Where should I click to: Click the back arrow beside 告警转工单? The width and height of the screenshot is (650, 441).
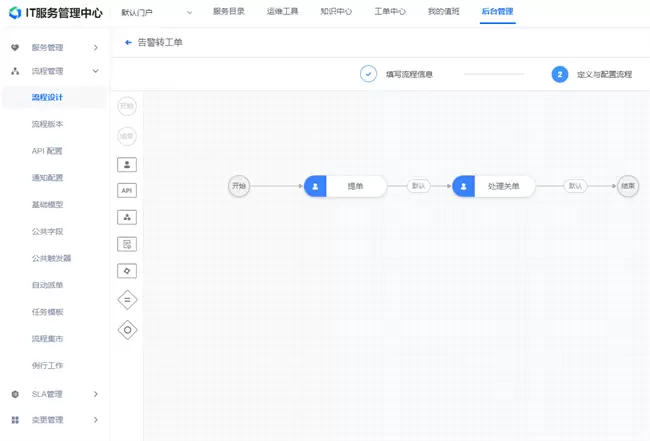pyautogui.click(x=128, y=43)
